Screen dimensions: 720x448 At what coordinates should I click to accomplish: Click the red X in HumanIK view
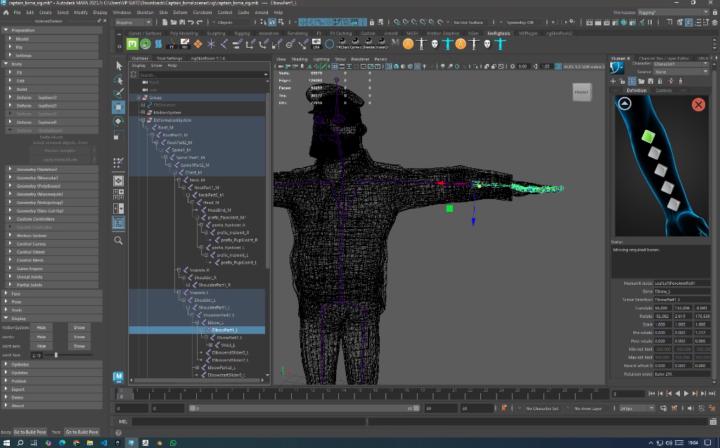(698, 105)
